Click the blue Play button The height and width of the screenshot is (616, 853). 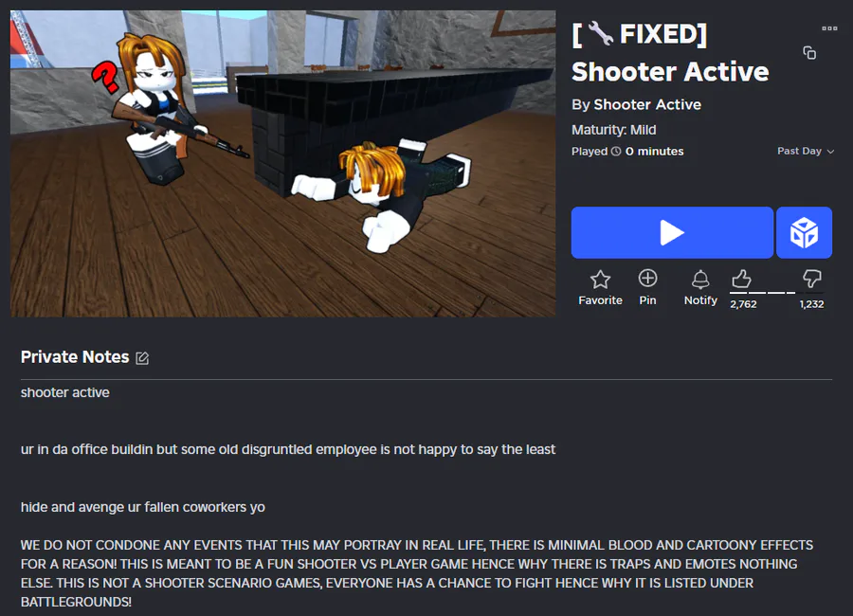(x=672, y=232)
